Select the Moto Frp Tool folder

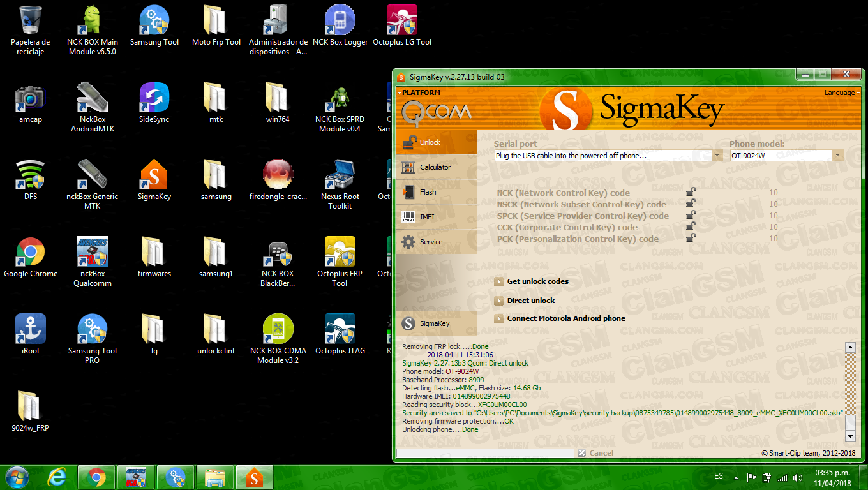click(x=216, y=27)
